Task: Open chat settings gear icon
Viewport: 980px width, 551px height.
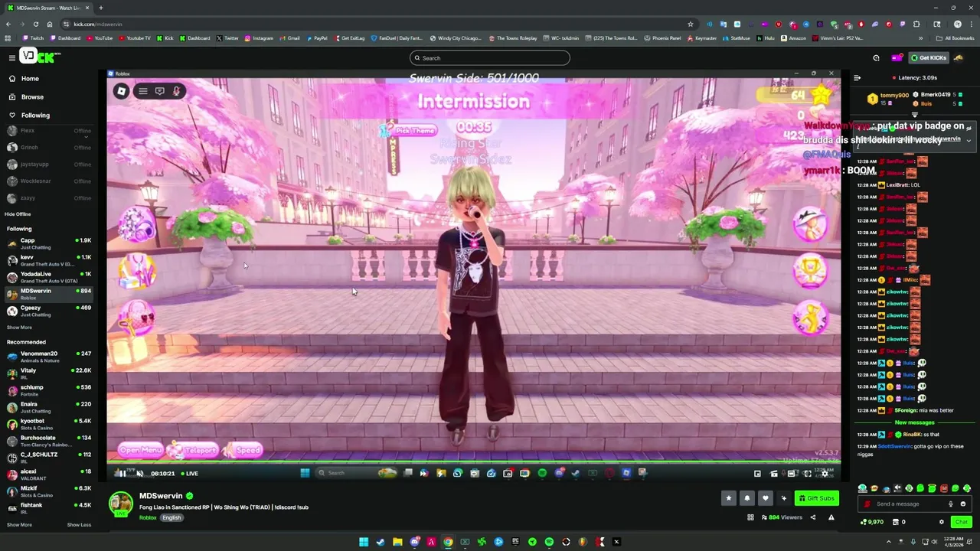Action: [942, 522]
